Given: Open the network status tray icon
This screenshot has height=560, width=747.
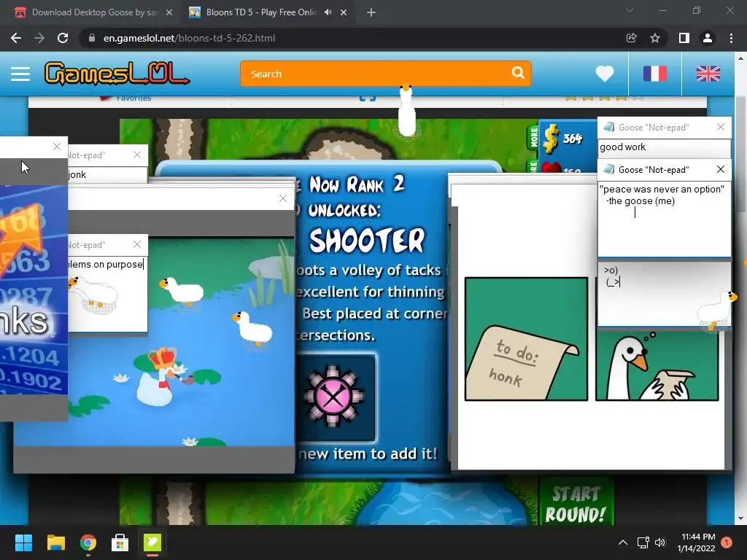Looking at the screenshot, I should 643,542.
